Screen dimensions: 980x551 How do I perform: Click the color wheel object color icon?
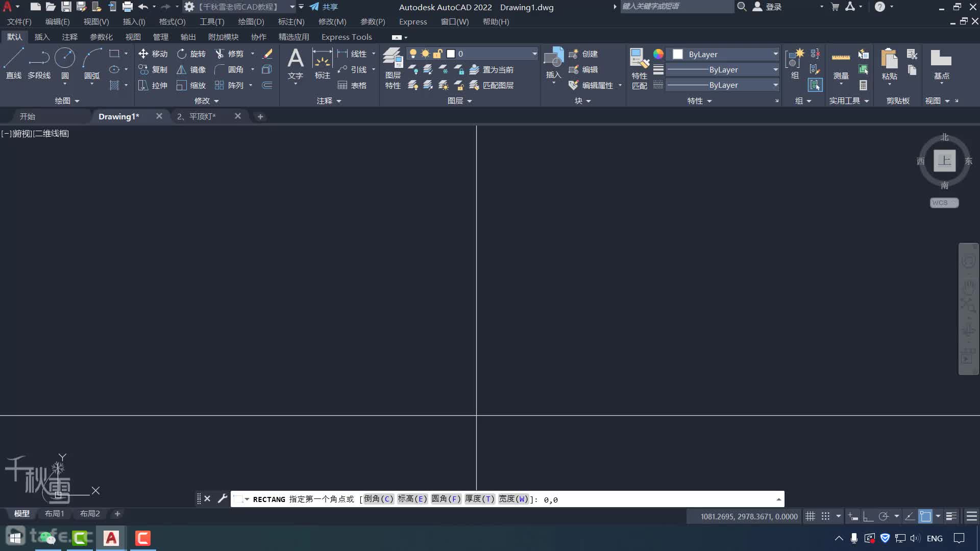coord(658,54)
